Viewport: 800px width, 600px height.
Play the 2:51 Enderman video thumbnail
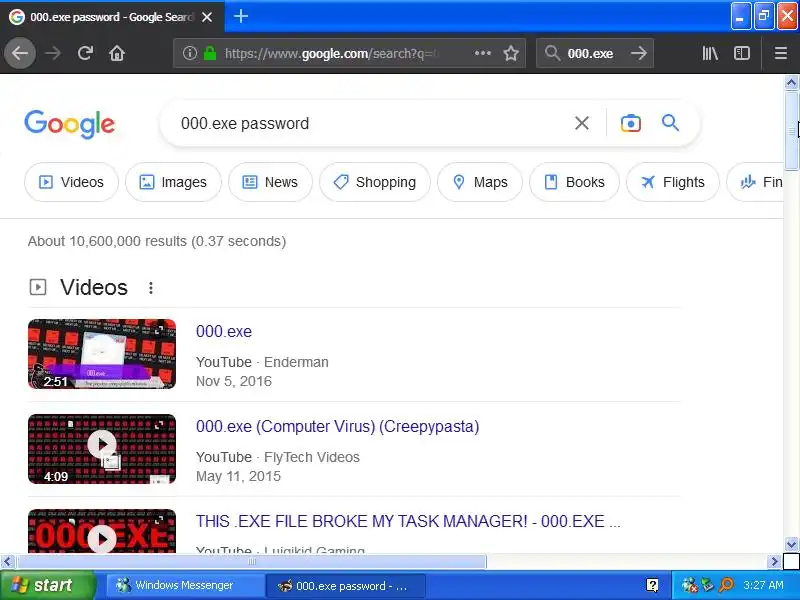(x=102, y=354)
